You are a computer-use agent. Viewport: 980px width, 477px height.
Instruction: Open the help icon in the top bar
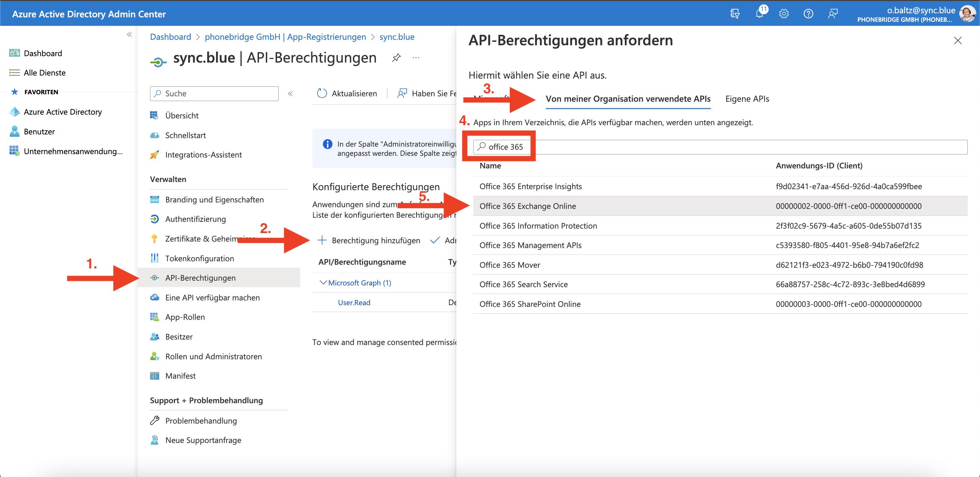point(808,13)
